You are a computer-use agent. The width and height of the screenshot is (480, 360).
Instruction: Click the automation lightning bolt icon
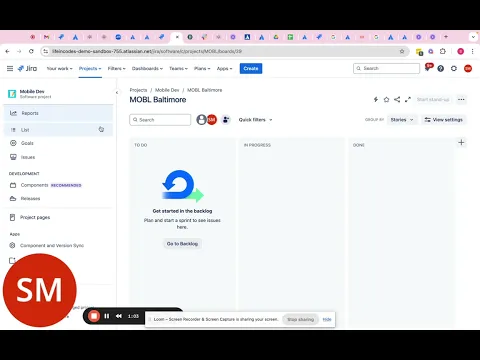pos(376,99)
